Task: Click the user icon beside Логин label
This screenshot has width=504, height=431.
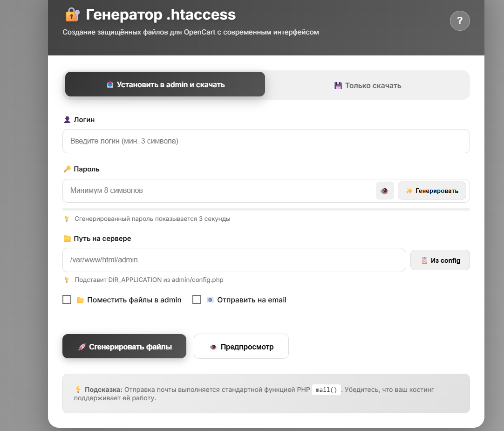Action: pos(67,120)
